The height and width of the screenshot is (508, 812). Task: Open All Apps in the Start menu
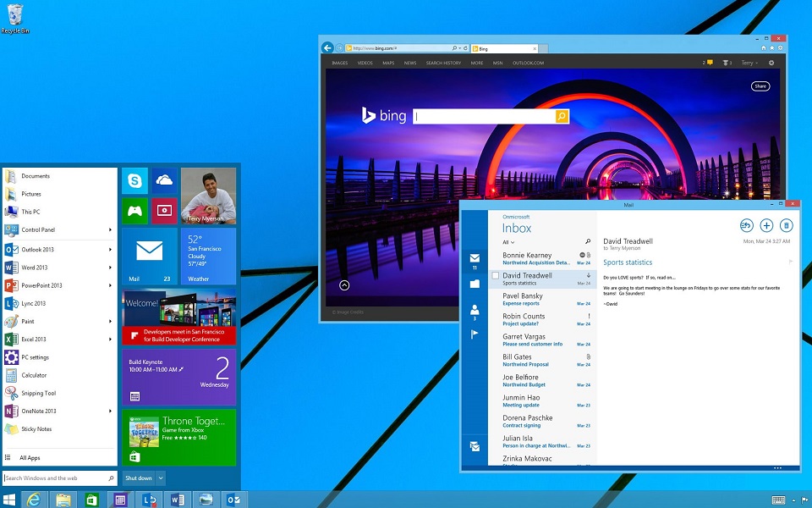pos(30,456)
